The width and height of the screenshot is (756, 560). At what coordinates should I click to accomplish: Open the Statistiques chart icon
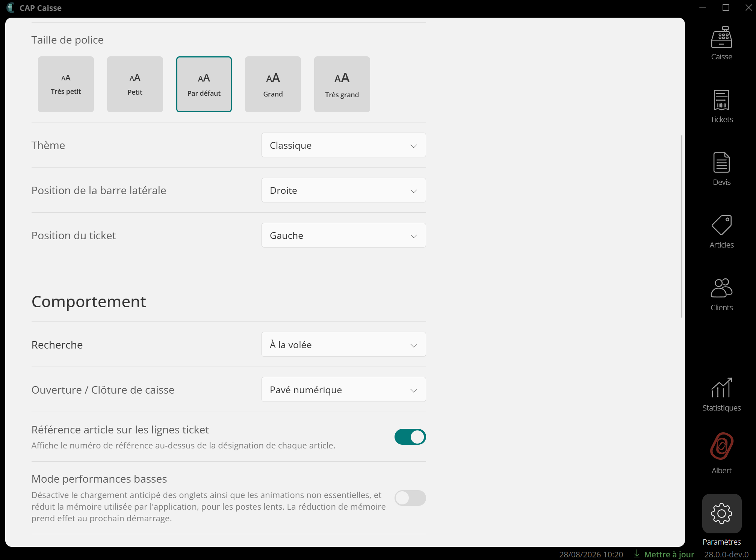tap(721, 388)
